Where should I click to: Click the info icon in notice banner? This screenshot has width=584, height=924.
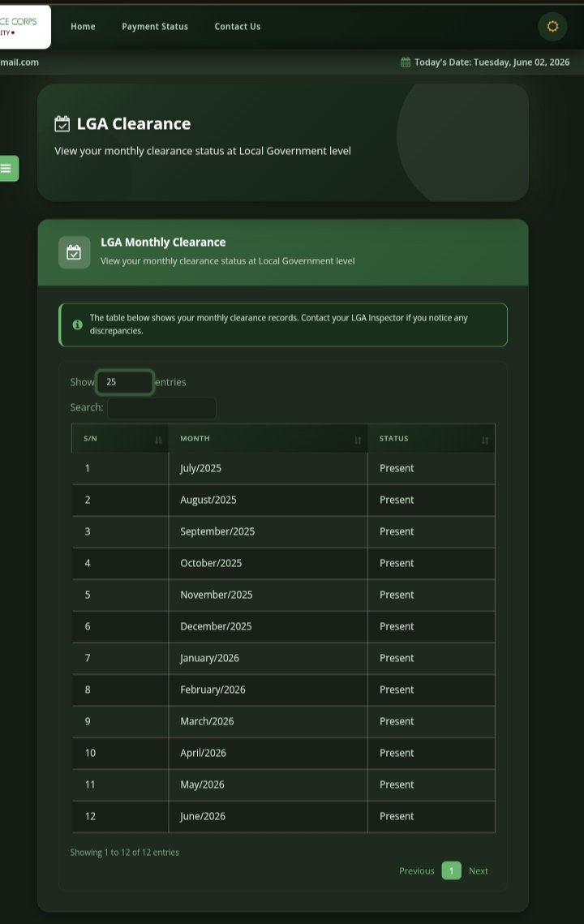77,324
